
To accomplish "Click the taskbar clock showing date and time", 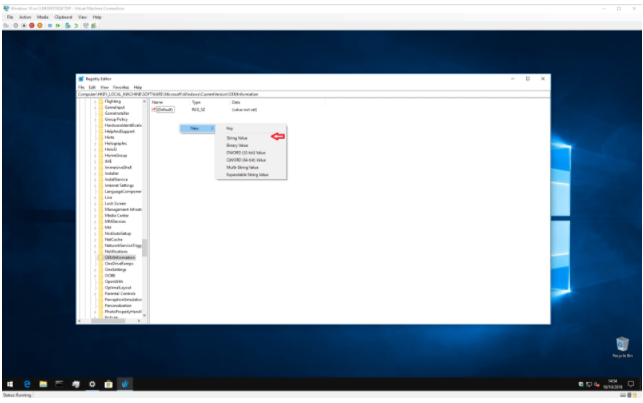I will tap(613, 384).
